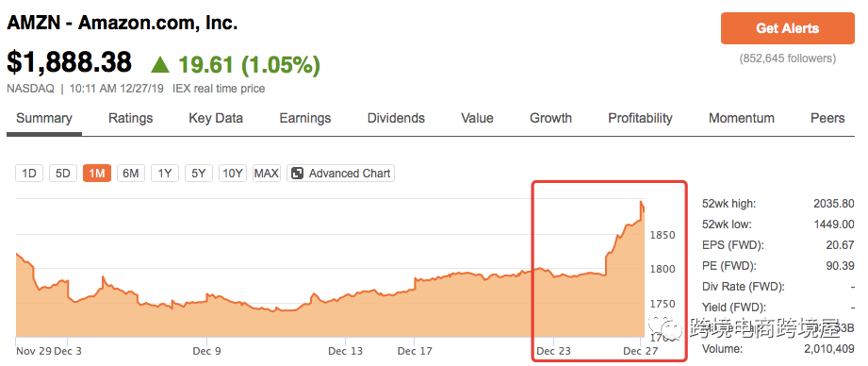The image size is (868, 366).
Task: Open the Advanced Chart link
Action: (340, 174)
